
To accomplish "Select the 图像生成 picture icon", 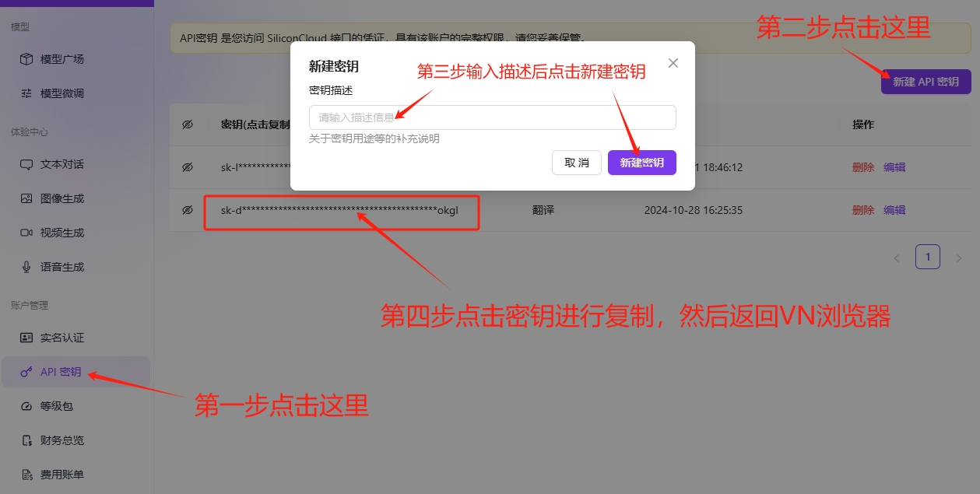I will (x=26, y=198).
